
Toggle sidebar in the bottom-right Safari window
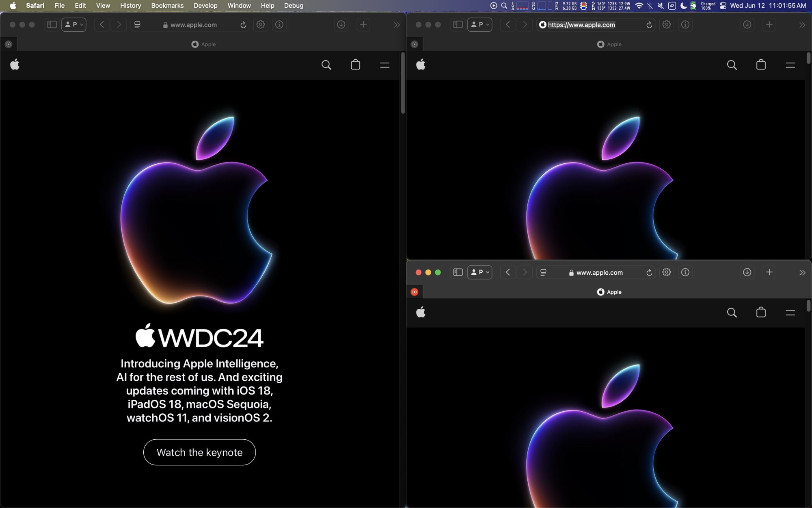coord(458,272)
